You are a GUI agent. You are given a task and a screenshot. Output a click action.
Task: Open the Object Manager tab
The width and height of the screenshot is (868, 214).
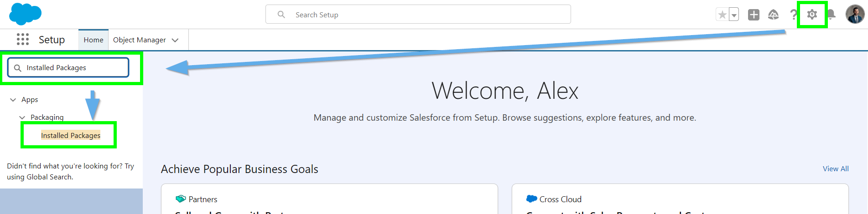click(x=139, y=40)
